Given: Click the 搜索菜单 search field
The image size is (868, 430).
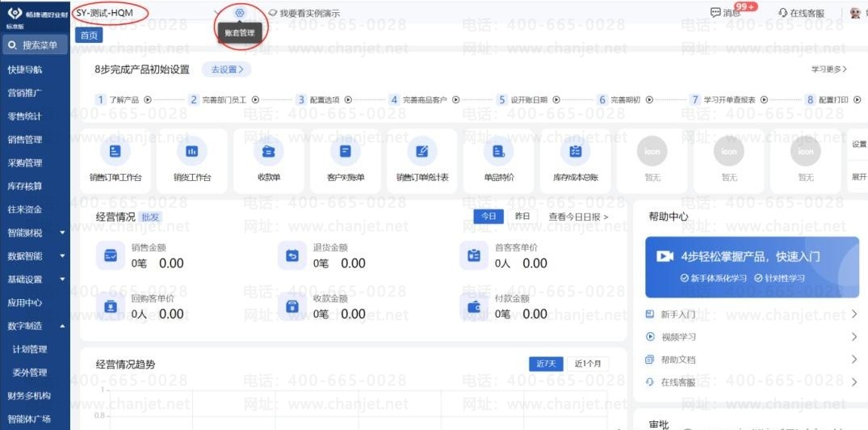Looking at the screenshot, I should click(x=35, y=45).
